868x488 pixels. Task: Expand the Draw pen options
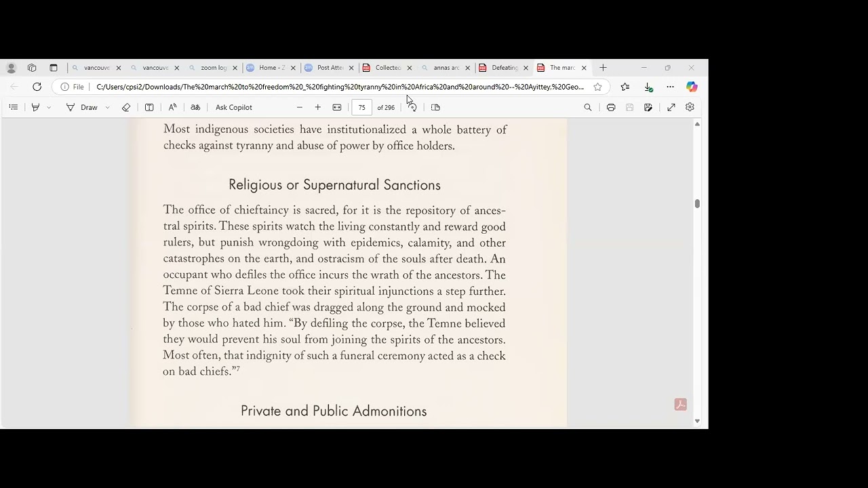click(x=107, y=107)
